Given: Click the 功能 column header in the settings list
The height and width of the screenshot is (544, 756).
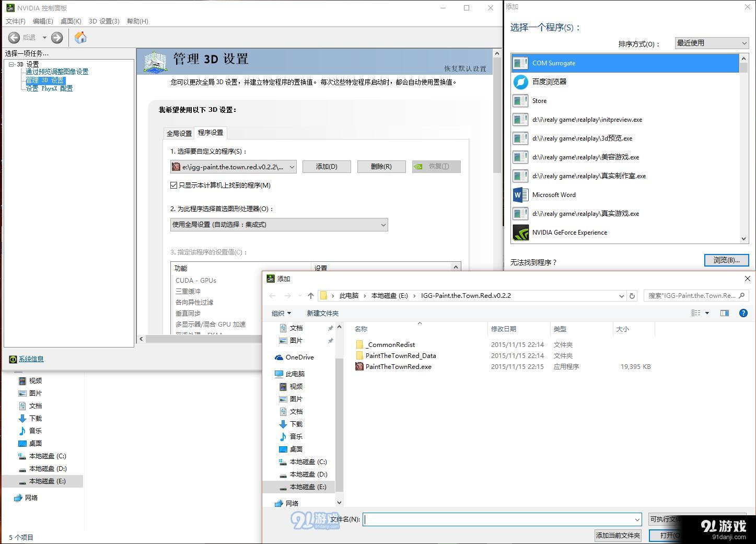Looking at the screenshot, I should tap(241, 268).
